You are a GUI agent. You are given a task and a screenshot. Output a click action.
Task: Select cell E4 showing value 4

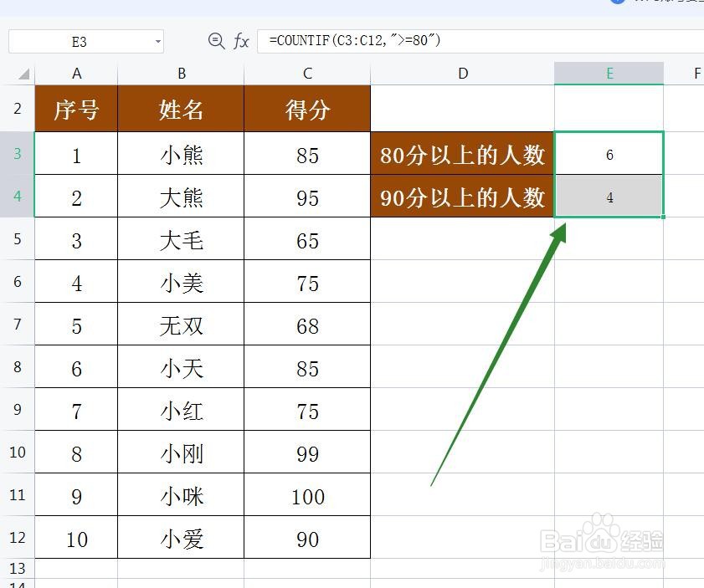pyautogui.click(x=609, y=197)
